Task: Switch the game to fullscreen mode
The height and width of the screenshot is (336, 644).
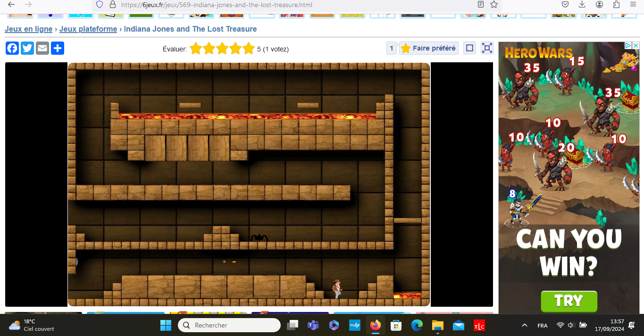Action: 487,48
